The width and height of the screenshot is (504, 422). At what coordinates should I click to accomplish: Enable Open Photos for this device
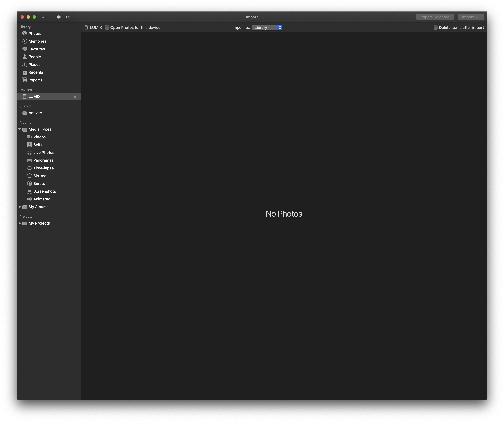107,28
